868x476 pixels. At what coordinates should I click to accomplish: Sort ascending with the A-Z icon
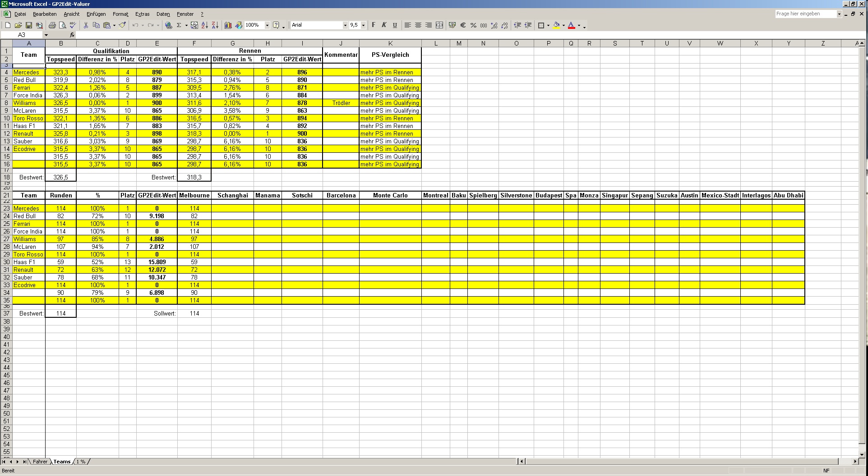pos(205,25)
